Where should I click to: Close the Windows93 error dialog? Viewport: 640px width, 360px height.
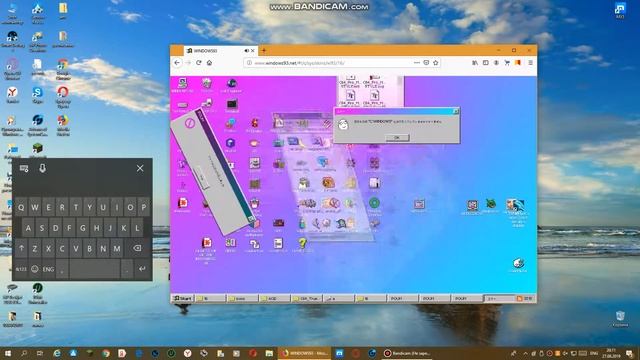point(456,111)
